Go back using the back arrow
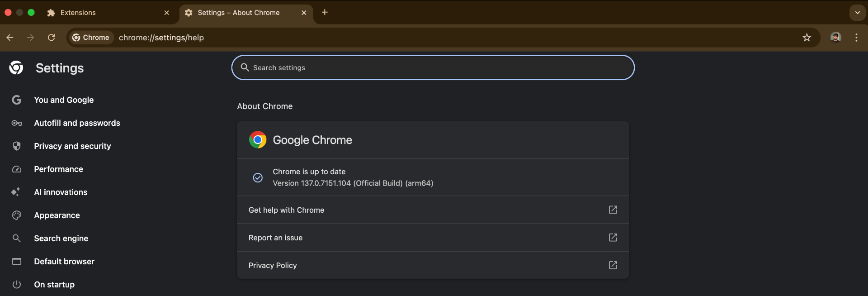The height and width of the screenshot is (296, 868). coord(10,38)
